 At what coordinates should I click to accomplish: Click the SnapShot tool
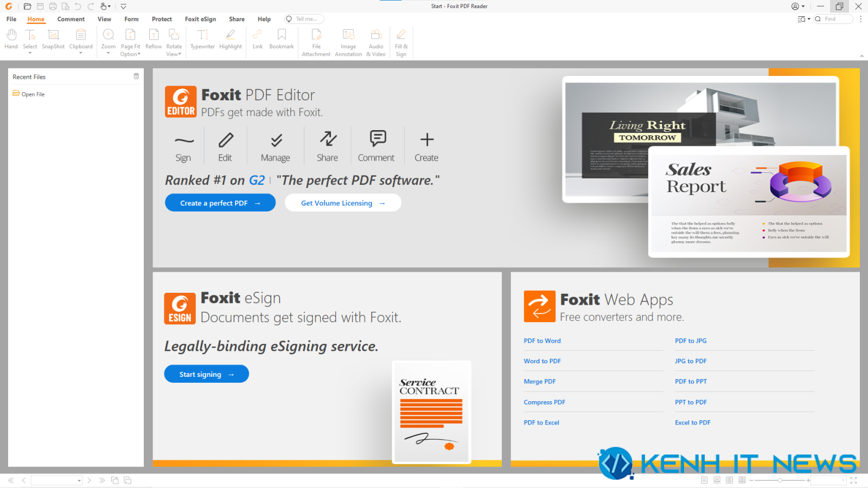[x=53, y=39]
